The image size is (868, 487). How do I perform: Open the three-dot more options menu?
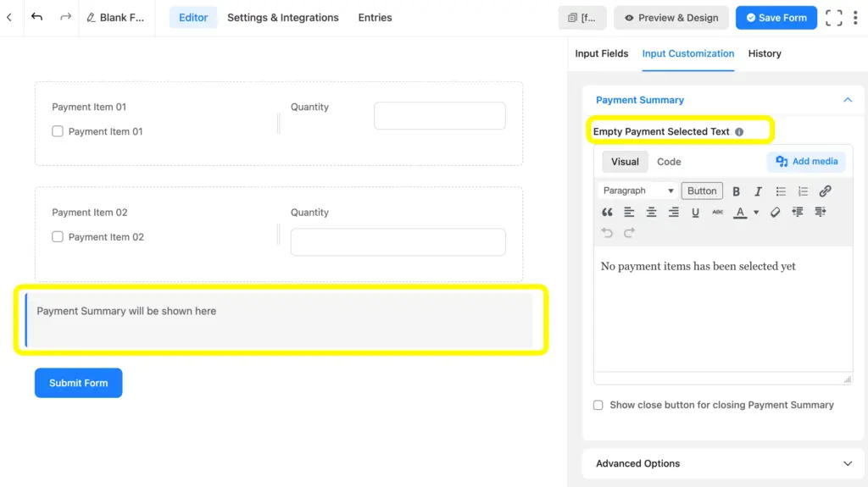coord(855,18)
